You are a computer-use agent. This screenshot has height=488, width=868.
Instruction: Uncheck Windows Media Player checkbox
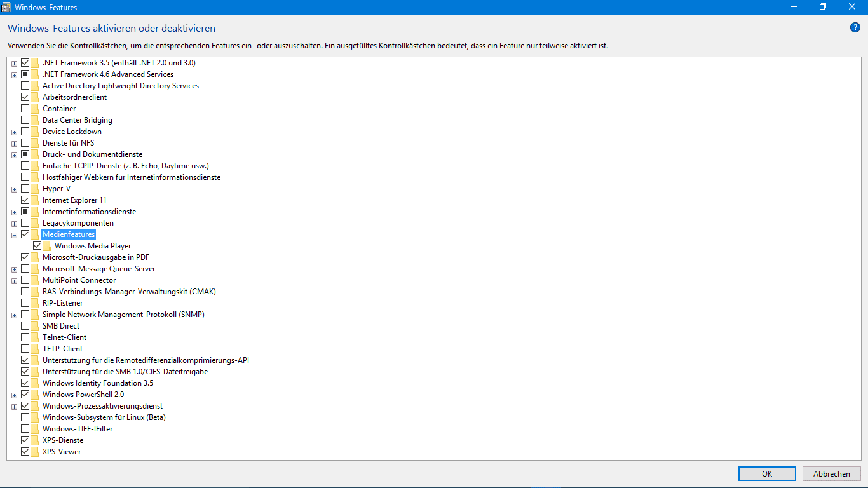pos(37,246)
